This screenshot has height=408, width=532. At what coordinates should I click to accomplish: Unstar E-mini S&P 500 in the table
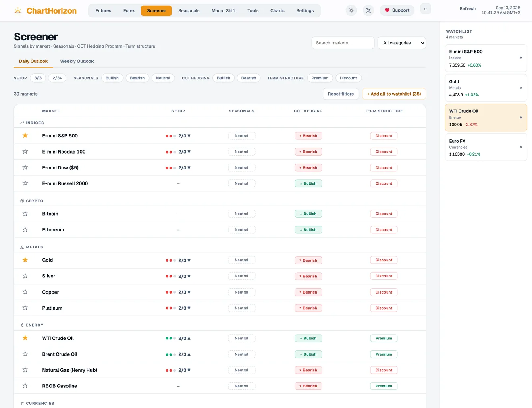[25, 135]
